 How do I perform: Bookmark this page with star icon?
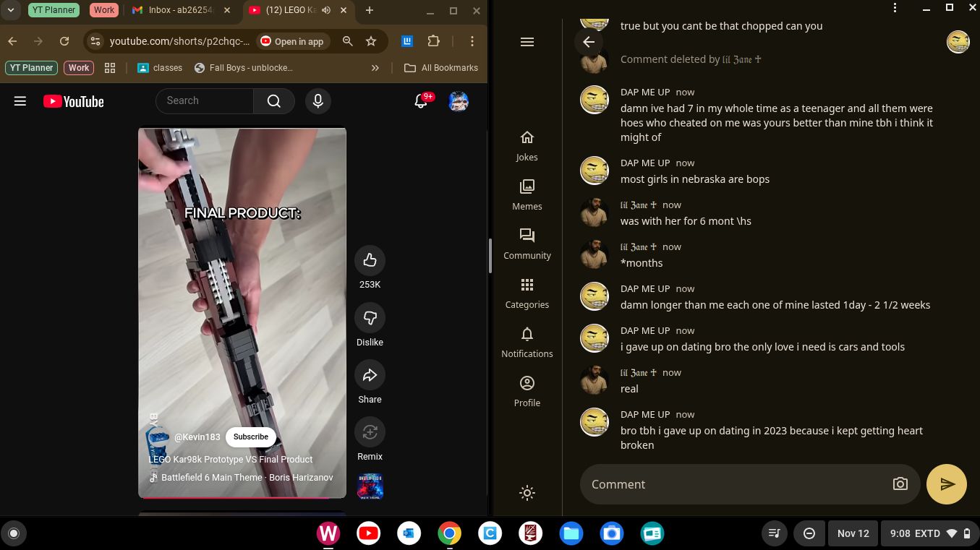click(x=371, y=41)
